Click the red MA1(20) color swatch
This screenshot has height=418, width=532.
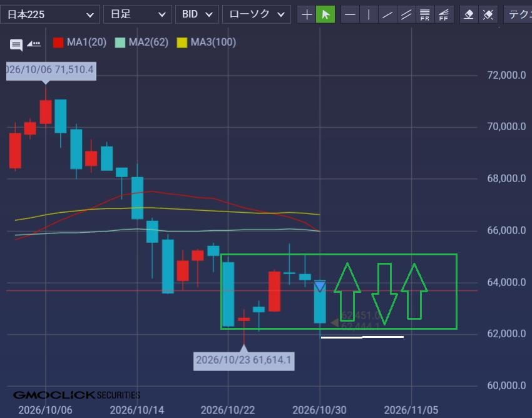(x=58, y=43)
